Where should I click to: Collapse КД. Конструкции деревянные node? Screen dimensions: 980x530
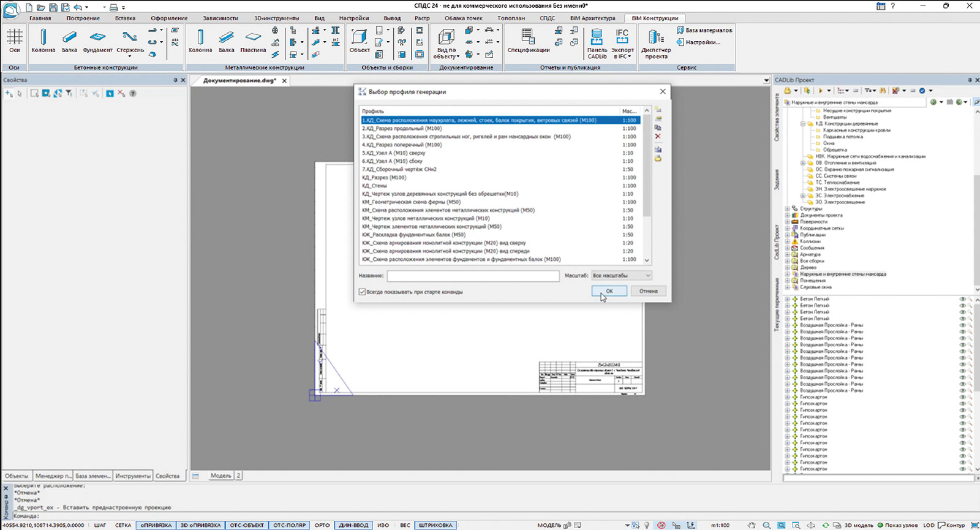coord(803,124)
